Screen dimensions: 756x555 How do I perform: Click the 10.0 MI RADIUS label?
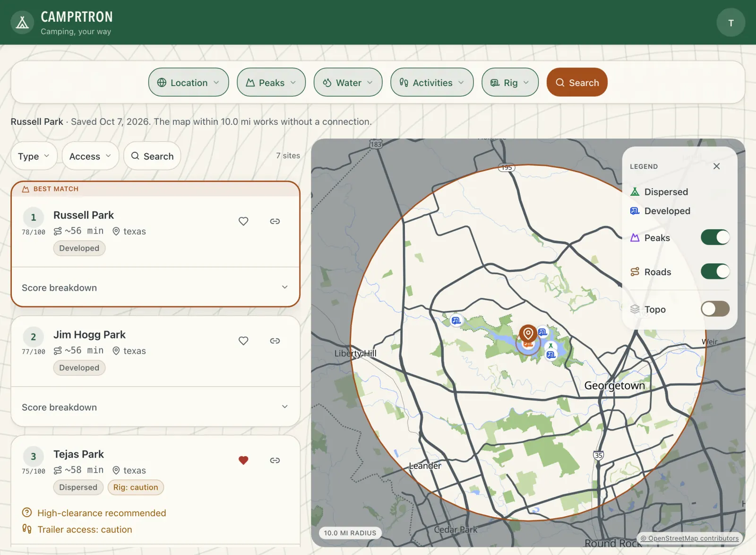350,533
